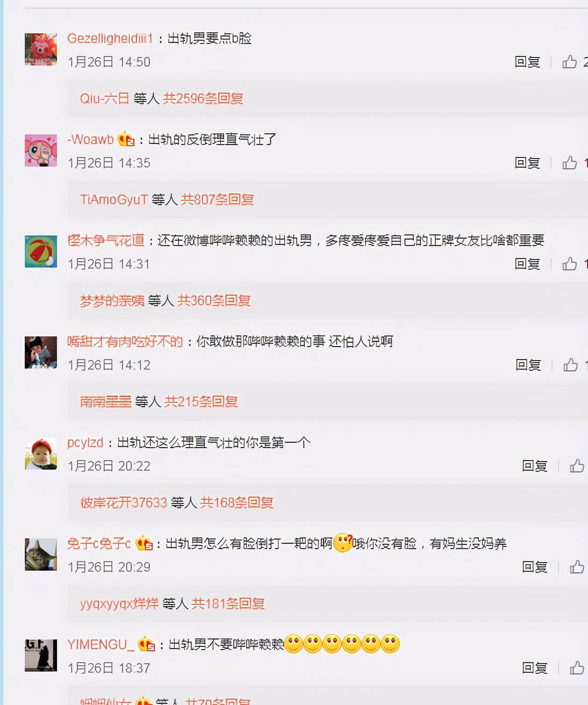Expand the 共2596条回复 thread

203,98
